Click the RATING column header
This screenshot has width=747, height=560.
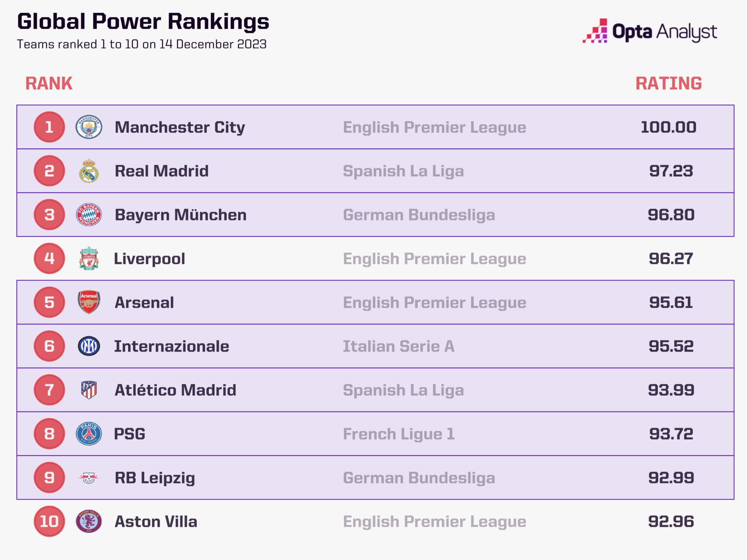[x=669, y=83]
